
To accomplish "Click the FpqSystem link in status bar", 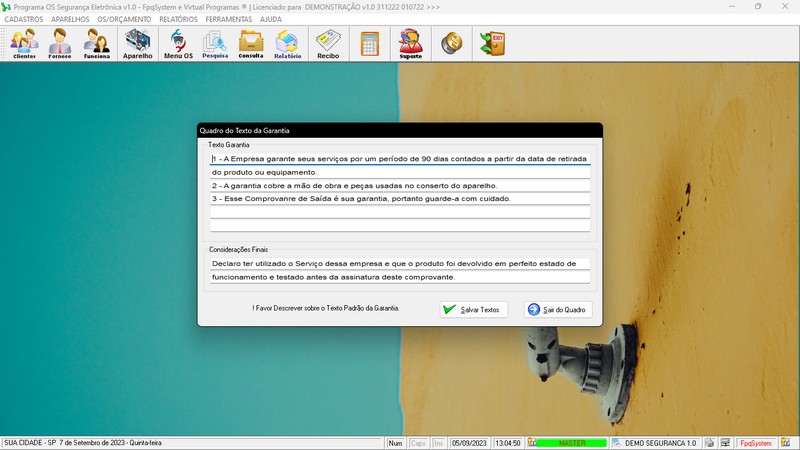I will (x=756, y=443).
